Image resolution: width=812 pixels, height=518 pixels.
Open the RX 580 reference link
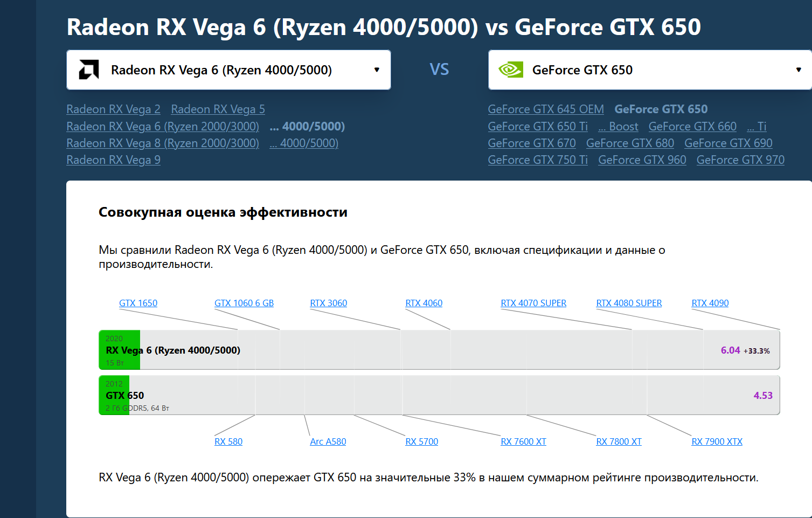pos(228,441)
